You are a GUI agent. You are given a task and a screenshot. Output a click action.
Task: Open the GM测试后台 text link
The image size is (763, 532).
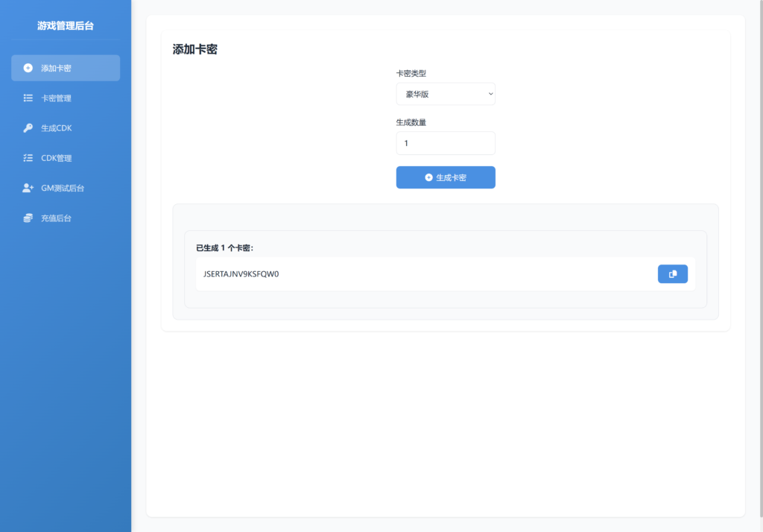[x=63, y=189]
